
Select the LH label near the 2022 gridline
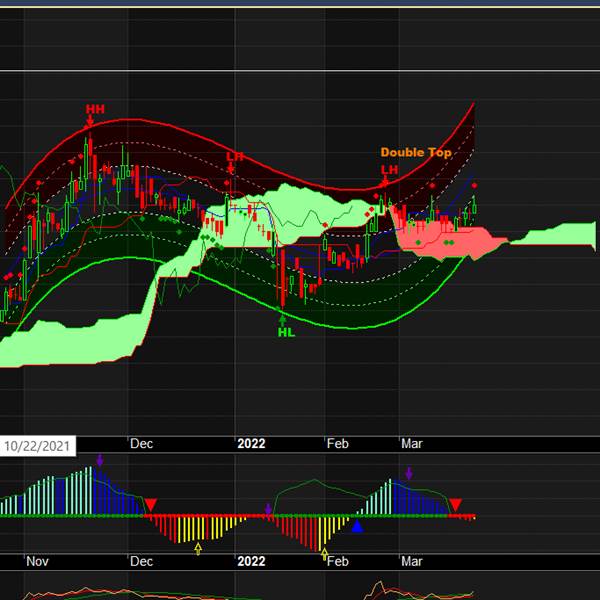pyautogui.click(x=235, y=157)
